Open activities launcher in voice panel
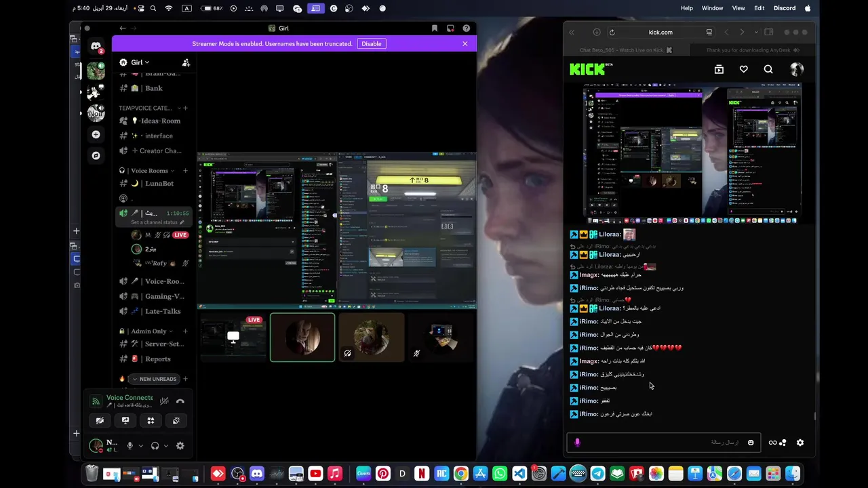The width and height of the screenshot is (868, 488). click(151, 420)
